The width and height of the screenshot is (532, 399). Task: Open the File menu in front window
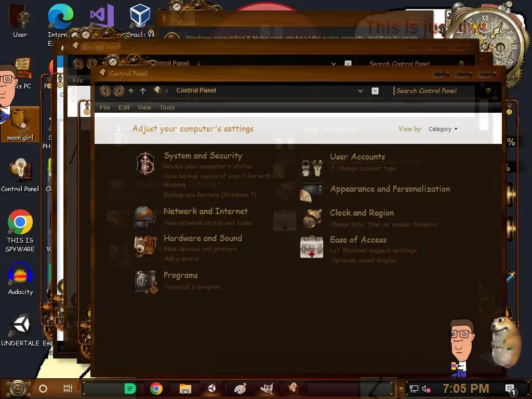pos(104,107)
